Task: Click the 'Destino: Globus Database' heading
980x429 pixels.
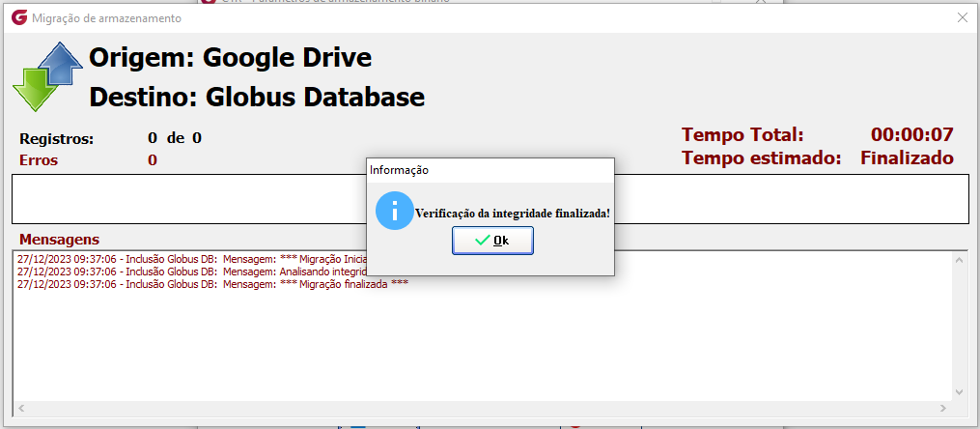Action: pyautogui.click(x=257, y=97)
